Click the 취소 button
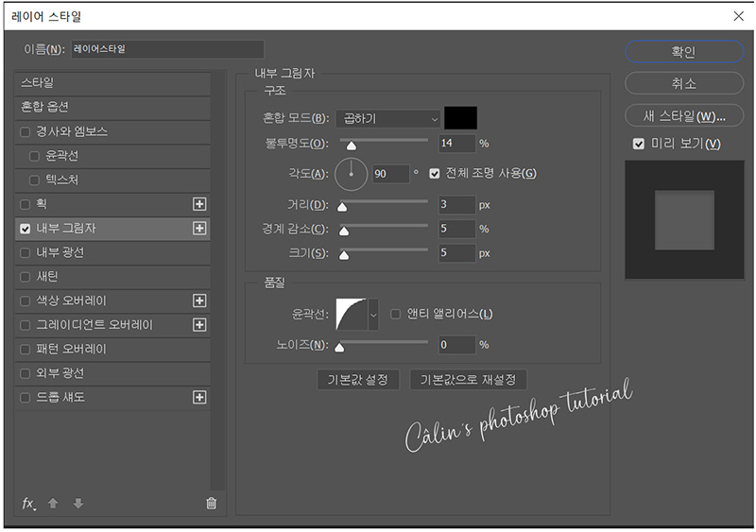This screenshot has width=756, height=532. 684,83
